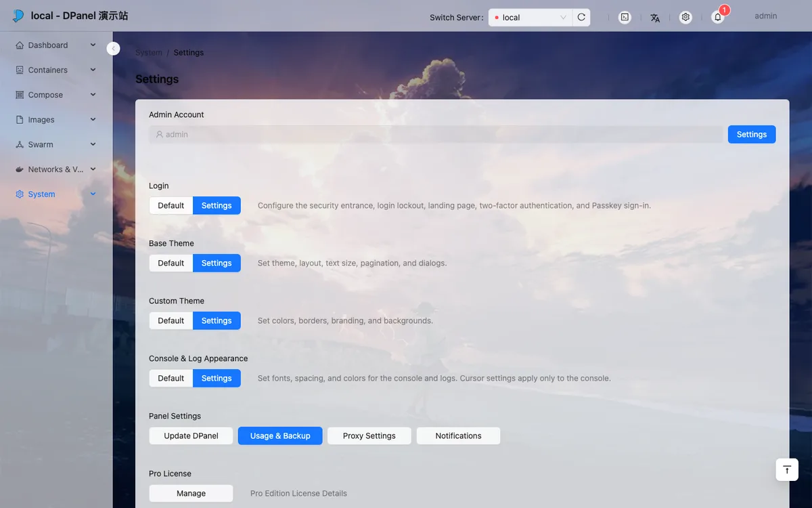Select Default for Base Theme
Image resolution: width=812 pixels, height=508 pixels.
171,263
